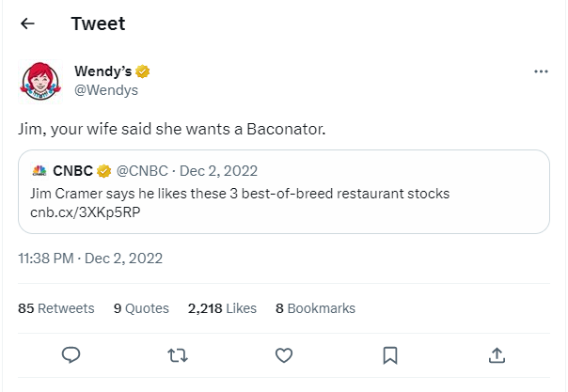Click the back arrow icon
This screenshot has height=392, width=568.
coord(28,24)
